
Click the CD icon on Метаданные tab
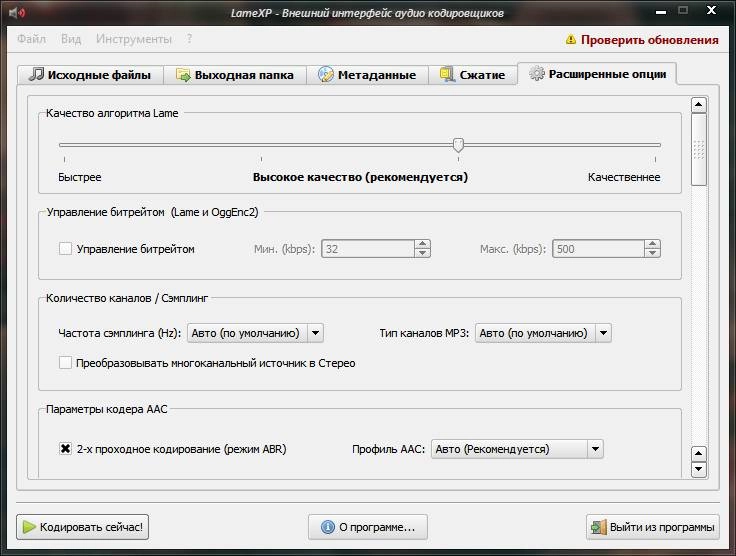(325, 74)
